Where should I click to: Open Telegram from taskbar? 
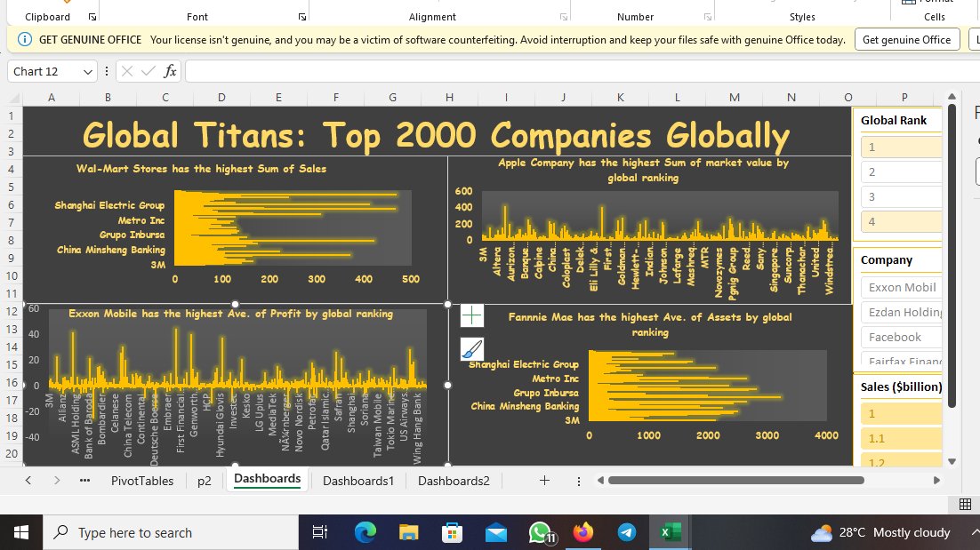click(627, 532)
